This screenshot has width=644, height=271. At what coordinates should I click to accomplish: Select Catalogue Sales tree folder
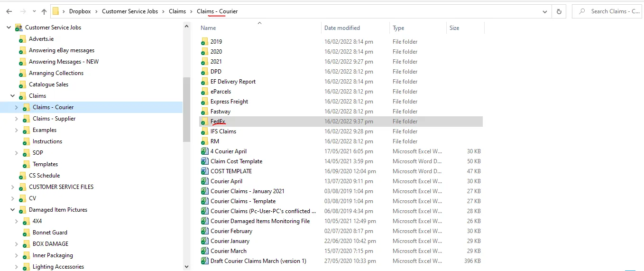pyautogui.click(x=49, y=84)
